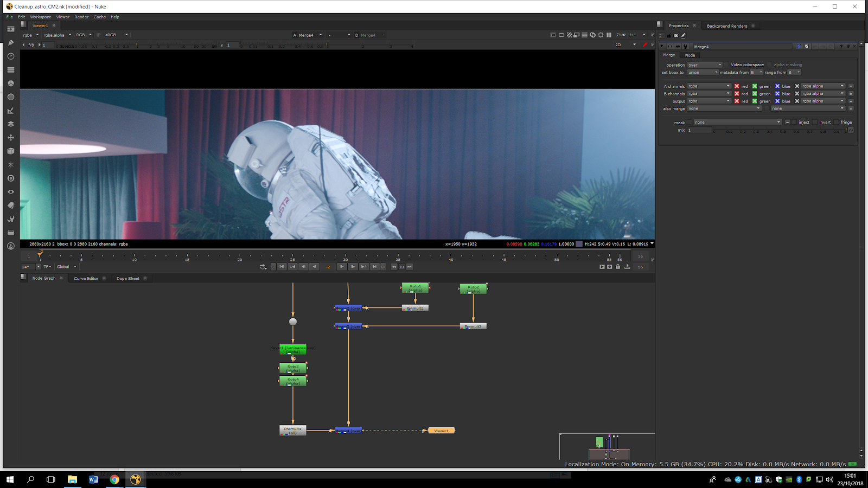Image resolution: width=868 pixels, height=488 pixels.
Task: Open the Render menu
Action: [81, 17]
